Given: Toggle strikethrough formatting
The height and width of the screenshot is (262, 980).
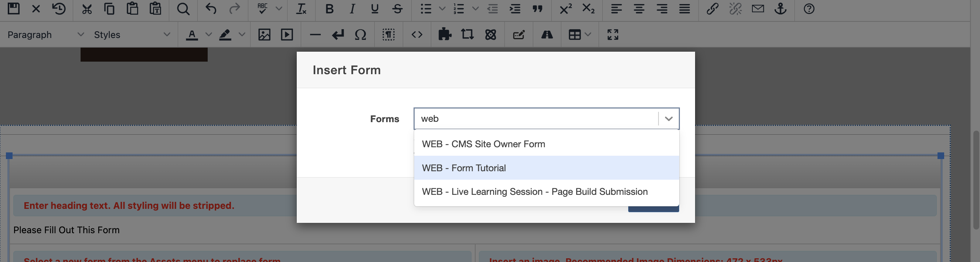Looking at the screenshot, I should tap(398, 9).
